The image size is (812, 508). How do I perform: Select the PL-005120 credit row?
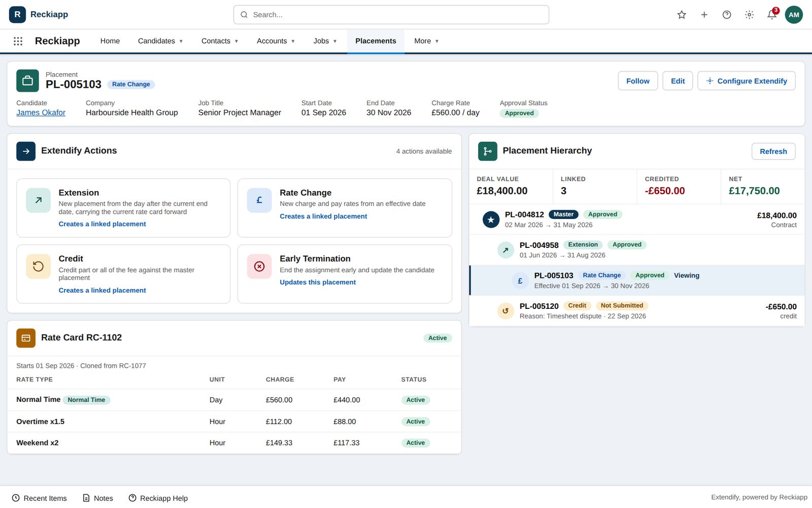pos(637,311)
